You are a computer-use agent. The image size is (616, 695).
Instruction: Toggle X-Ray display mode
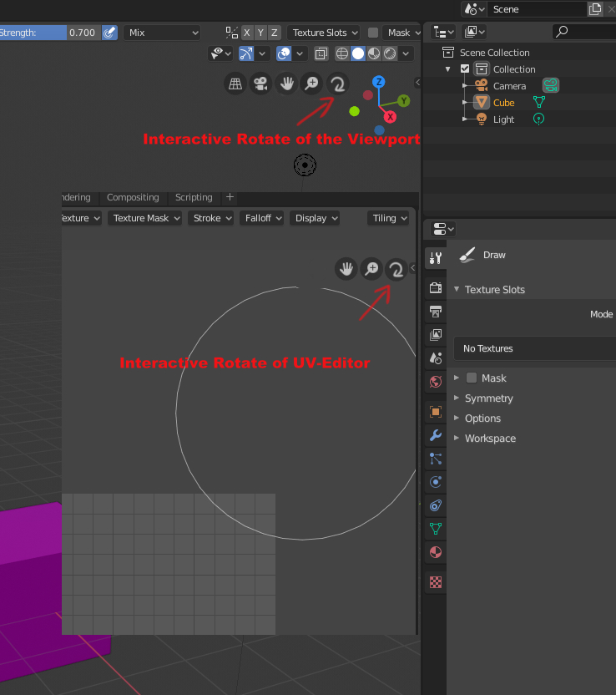321,53
